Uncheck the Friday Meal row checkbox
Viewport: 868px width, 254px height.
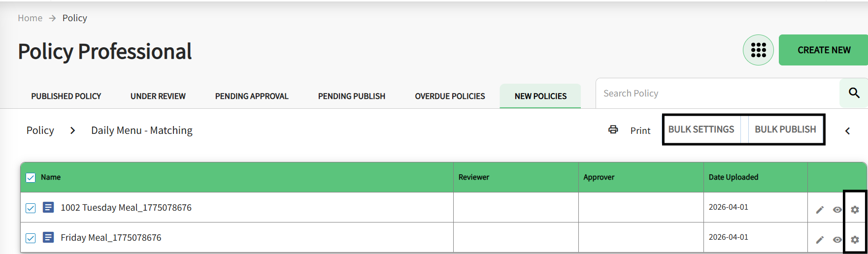point(31,238)
